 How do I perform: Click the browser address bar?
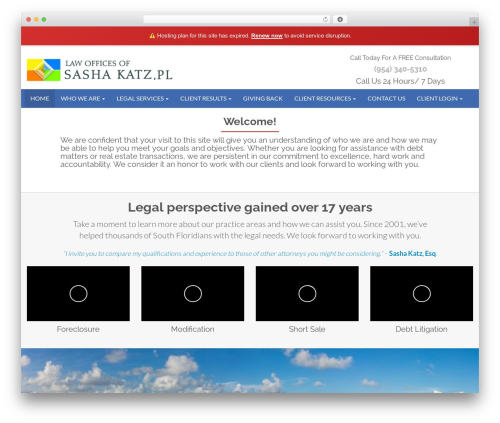click(x=236, y=19)
